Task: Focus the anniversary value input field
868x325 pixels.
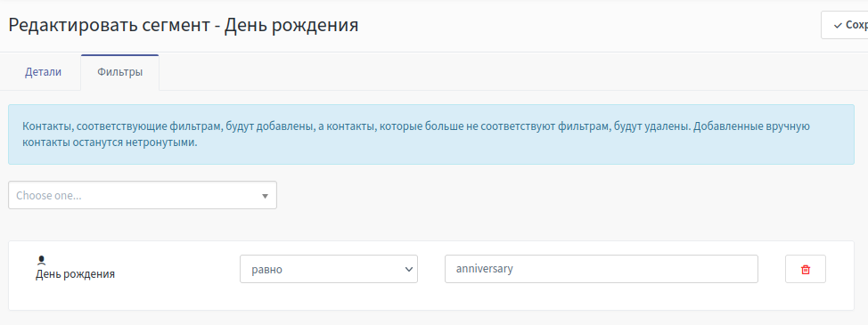Action: point(602,269)
